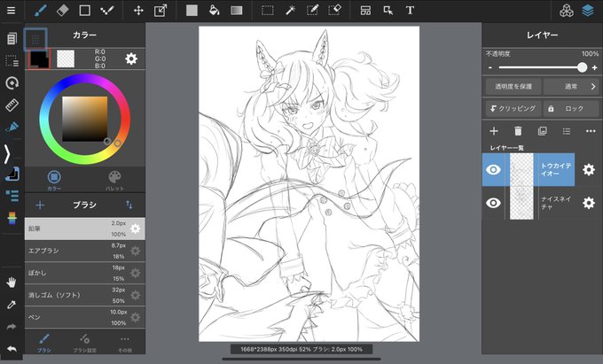Click the color panel grid handle
This screenshot has width=603, height=364.
(x=35, y=39)
